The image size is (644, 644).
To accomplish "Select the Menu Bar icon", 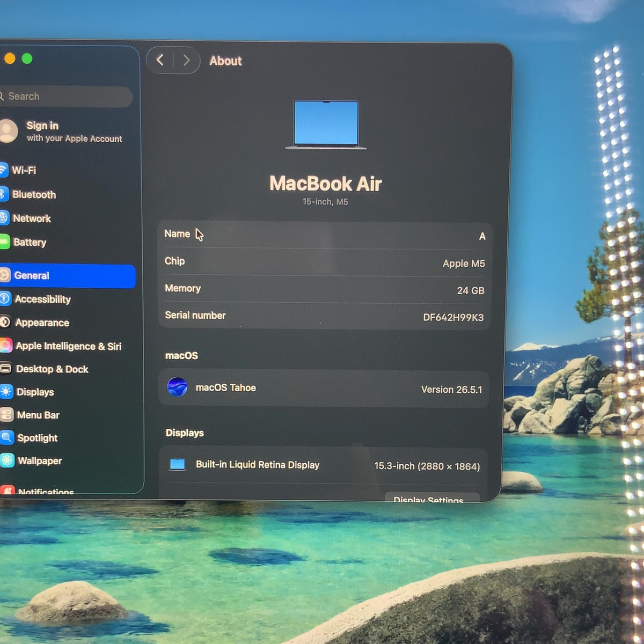I will pos(6,414).
